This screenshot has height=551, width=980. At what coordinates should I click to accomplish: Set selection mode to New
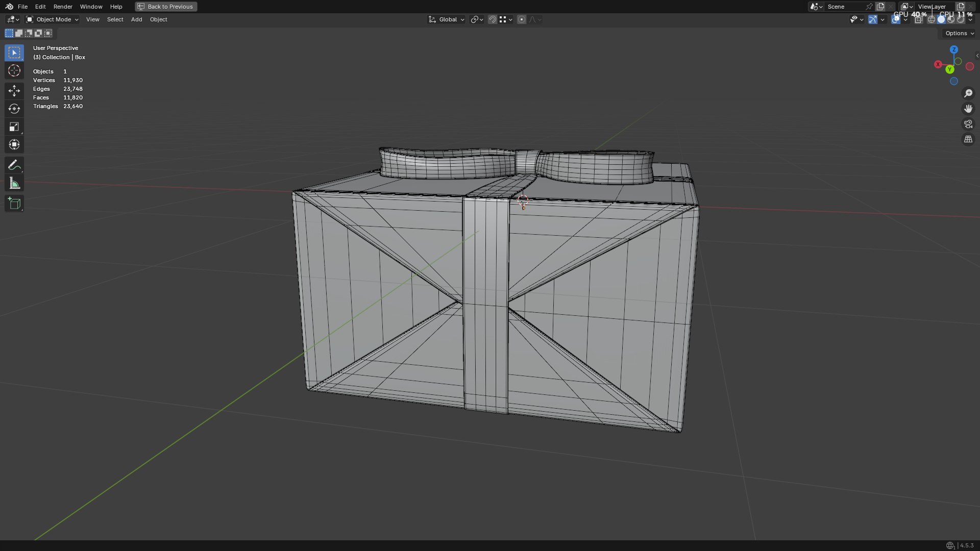pyautogui.click(x=9, y=33)
